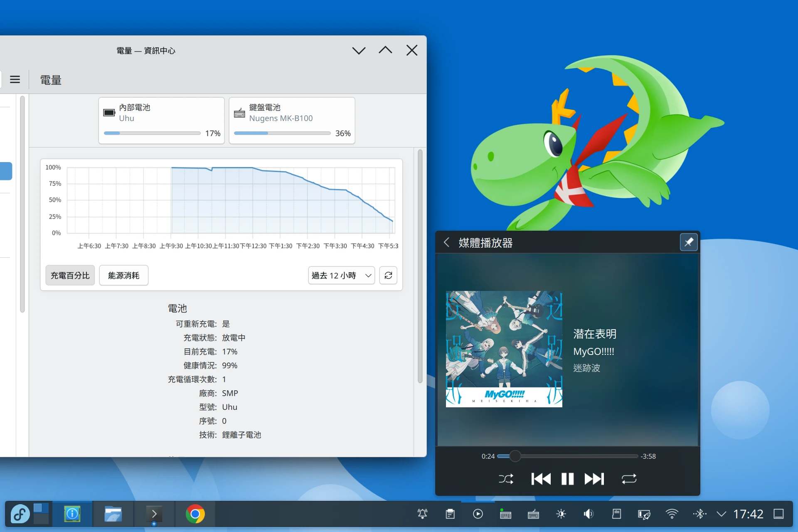This screenshot has width=798, height=532.
Task: Go to the previous track
Action: tap(541, 479)
